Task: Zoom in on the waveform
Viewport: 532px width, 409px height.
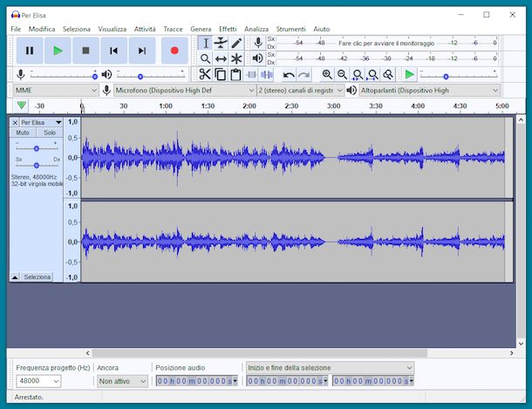Action: (x=327, y=74)
